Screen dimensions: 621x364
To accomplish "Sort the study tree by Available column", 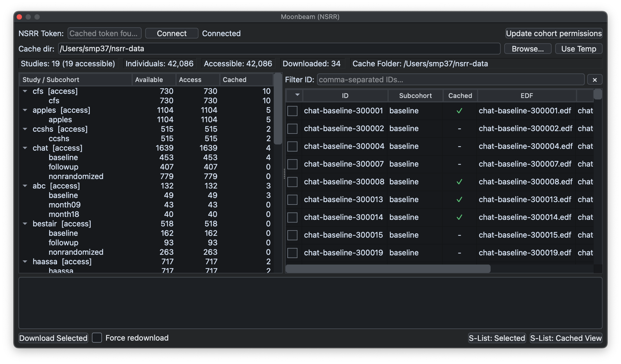I will point(154,79).
